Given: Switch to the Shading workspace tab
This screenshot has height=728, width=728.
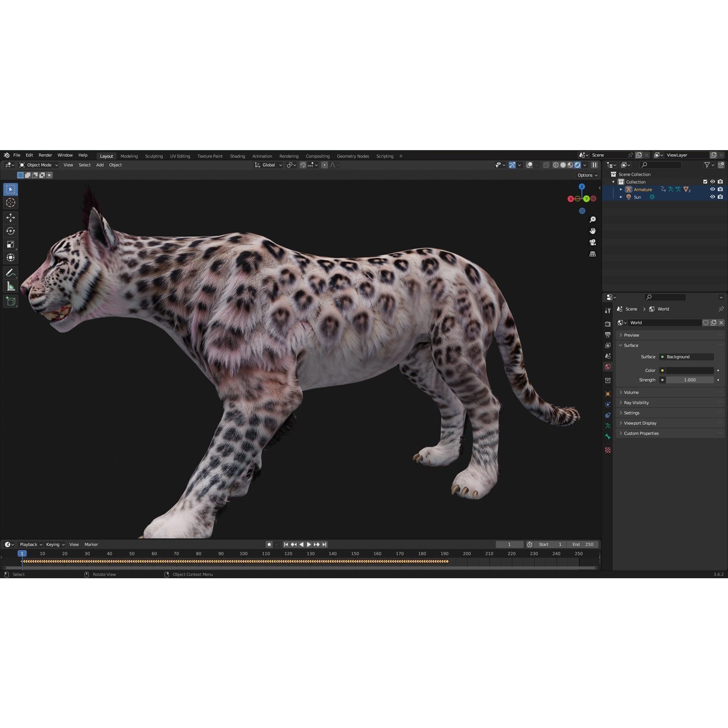Looking at the screenshot, I should 237,156.
